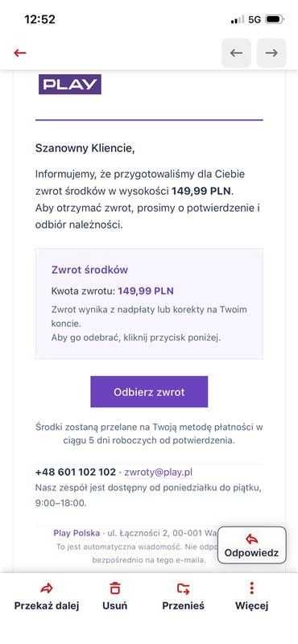Go to the previous email arrow

click(x=236, y=53)
